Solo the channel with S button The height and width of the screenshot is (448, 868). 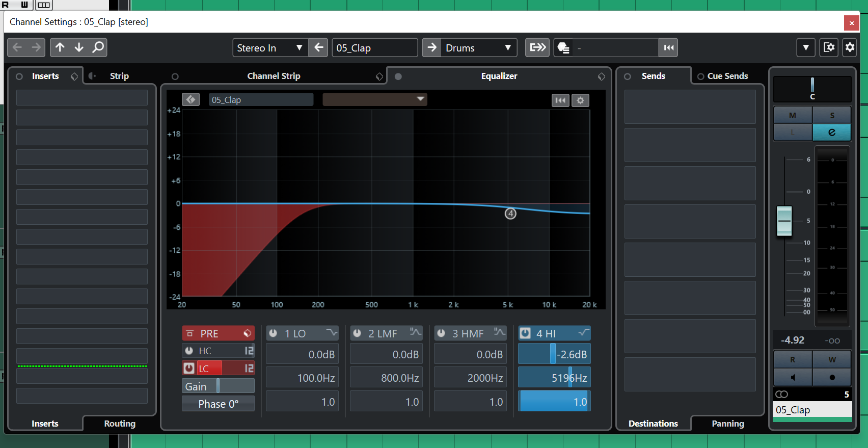pos(832,115)
